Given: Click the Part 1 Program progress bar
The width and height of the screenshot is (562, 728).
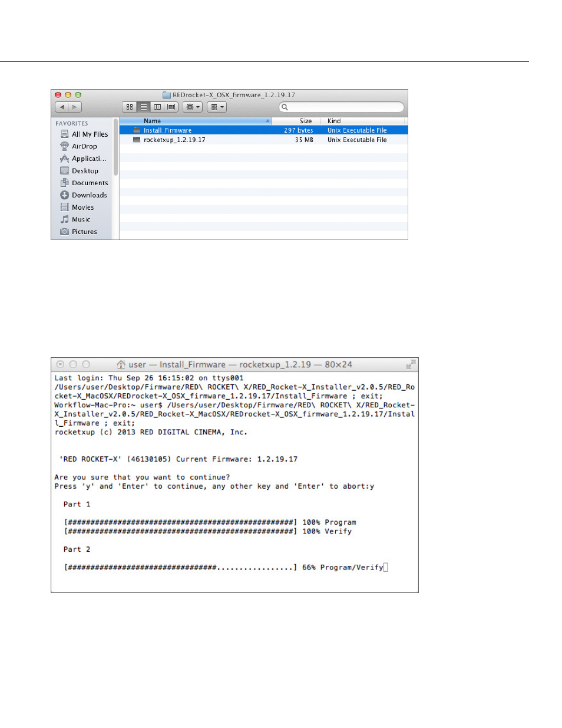Looking at the screenshot, I should (x=180, y=522).
